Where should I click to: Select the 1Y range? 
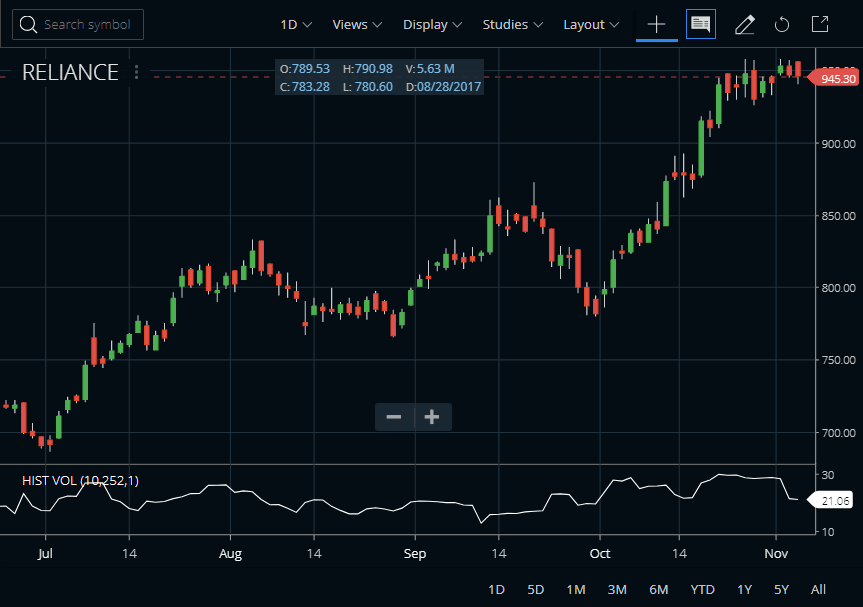click(x=745, y=589)
